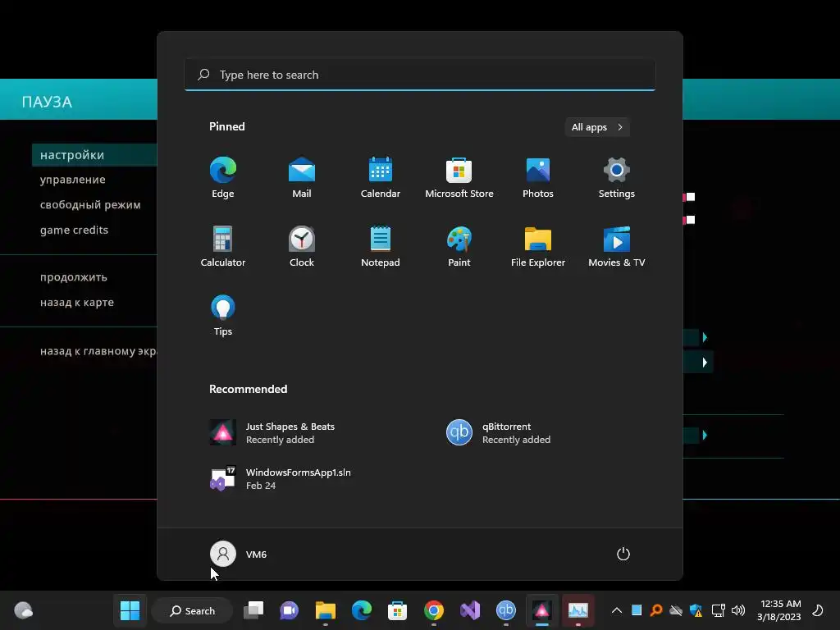Launch the Photos app
Viewport: 840px width, 630px height.
coord(538,178)
